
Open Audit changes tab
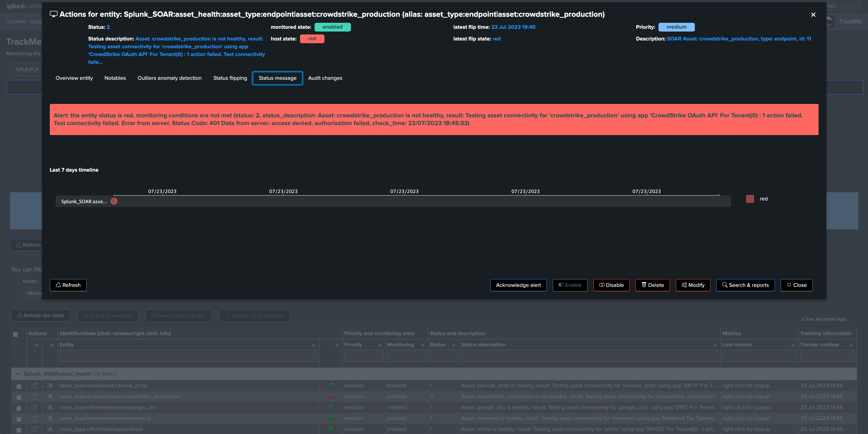(x=325, y=78)
